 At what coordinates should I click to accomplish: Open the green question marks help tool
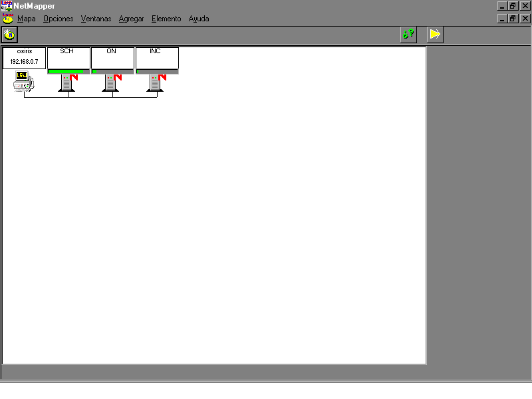tap(408, 35)
